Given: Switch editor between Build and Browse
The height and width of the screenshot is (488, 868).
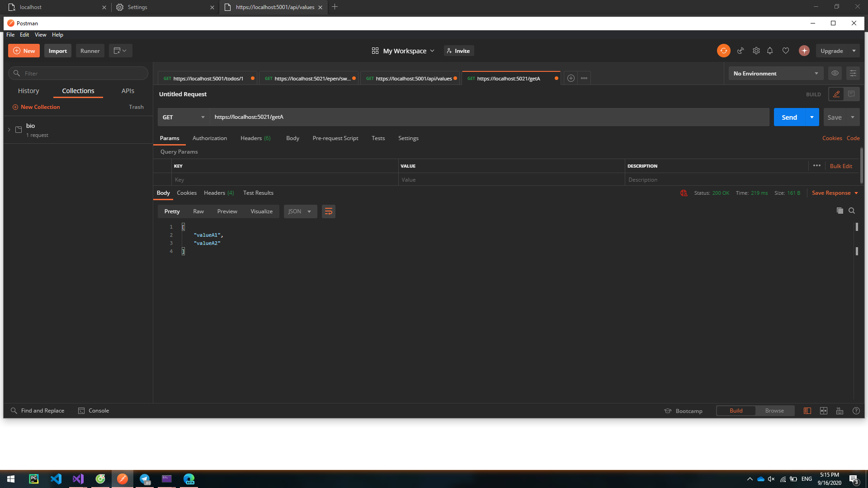Looking at the screenshot, I should click(x=774, y=411).
